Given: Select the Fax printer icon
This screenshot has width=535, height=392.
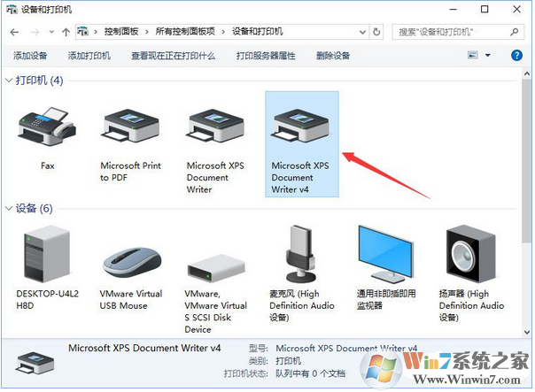Looking at the screenshot, I should (48, 127).
